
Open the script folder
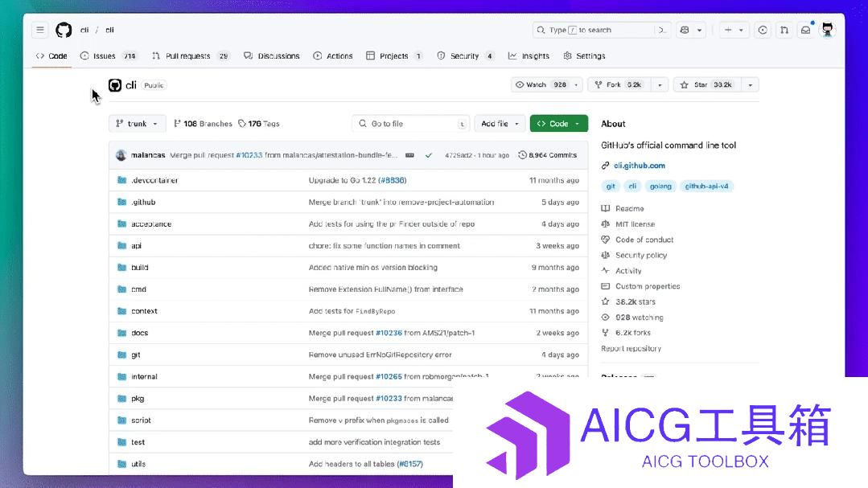pos(141,420)
